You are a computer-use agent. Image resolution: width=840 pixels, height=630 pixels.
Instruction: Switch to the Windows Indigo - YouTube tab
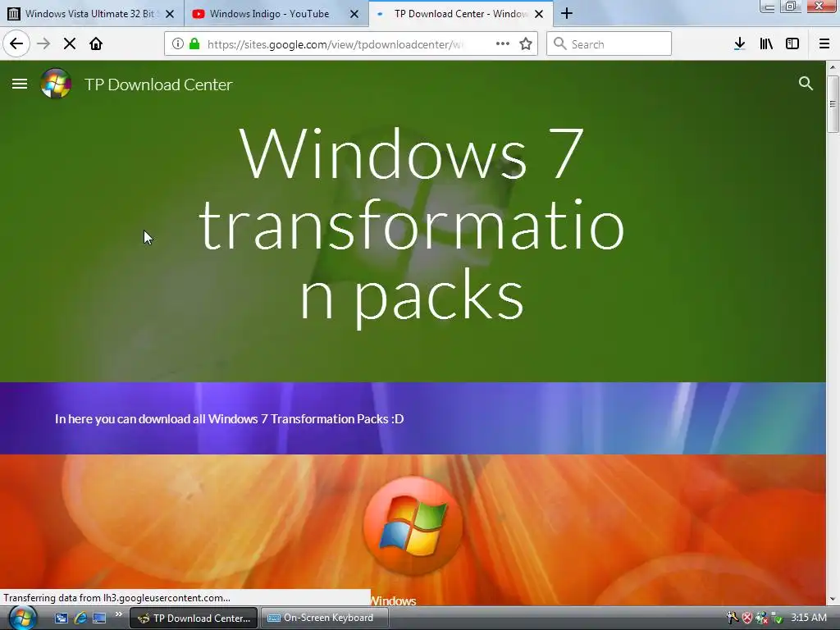pos(276,14)
